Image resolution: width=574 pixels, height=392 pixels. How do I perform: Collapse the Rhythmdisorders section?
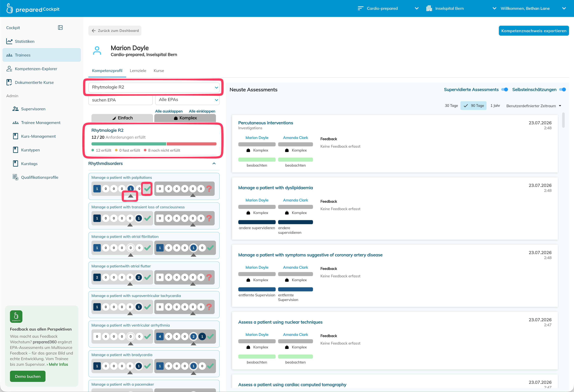[214, 163]
